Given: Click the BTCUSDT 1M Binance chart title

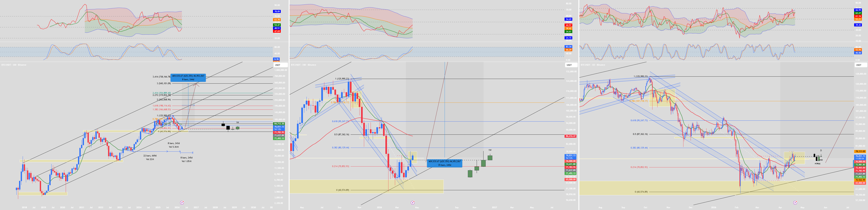Looking at the screenshot, I should (x=14, y=65).
